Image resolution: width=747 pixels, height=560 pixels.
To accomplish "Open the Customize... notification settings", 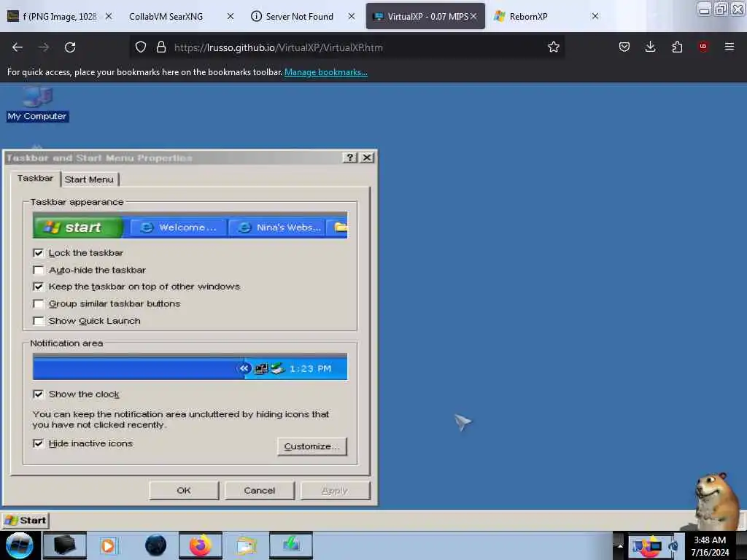I will coord(312,447).
